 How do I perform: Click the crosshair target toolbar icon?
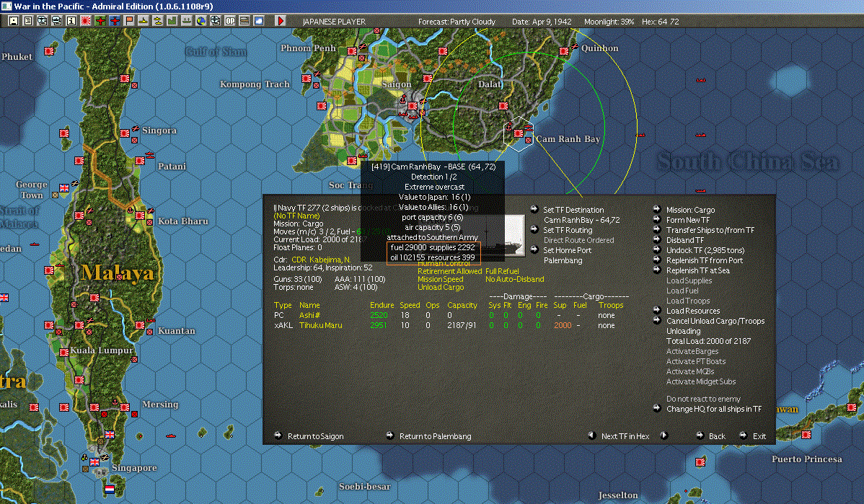216,21
